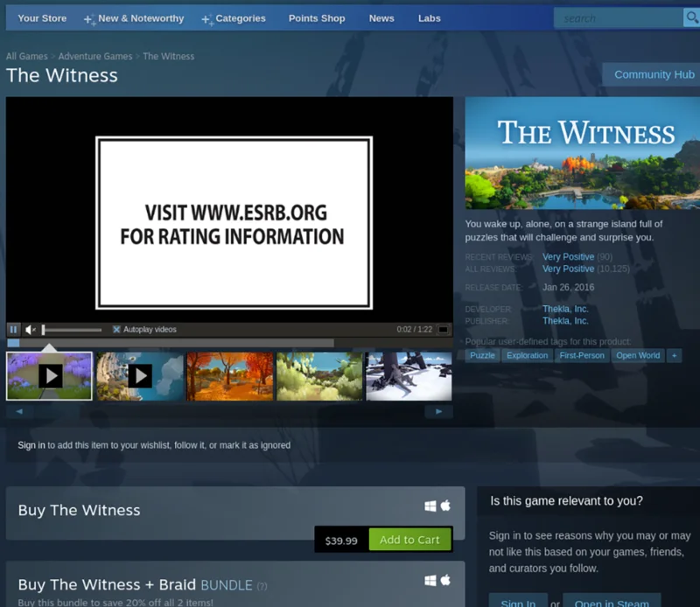Select the first trailer thumbnail with purple trees
700x607 pixels.
tap(49, 376)
